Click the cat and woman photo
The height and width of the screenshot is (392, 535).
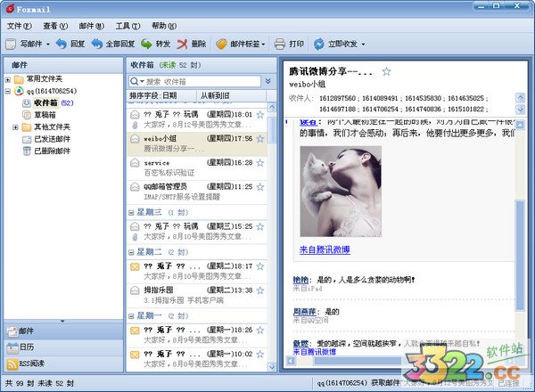point(341,192)
